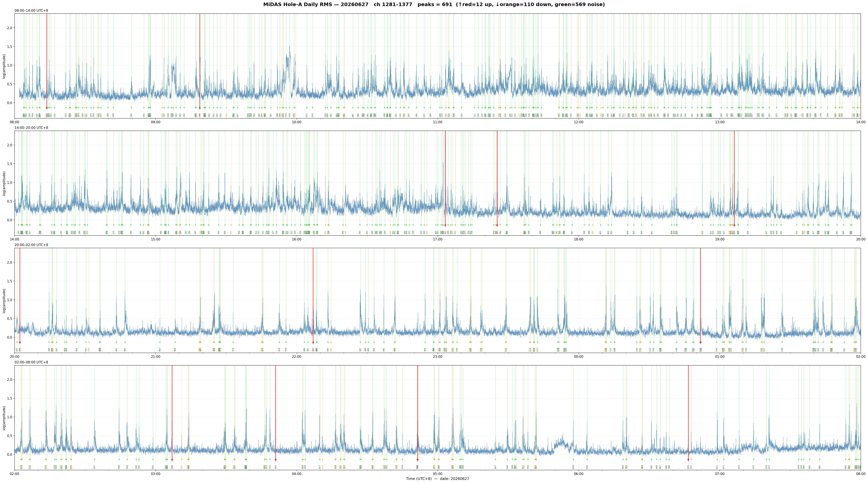This screenshot has height=483, width=868.
Task: Click y-tick 0.0 in the 08:00–14:00 panel
Action: [x=10, y=103]
